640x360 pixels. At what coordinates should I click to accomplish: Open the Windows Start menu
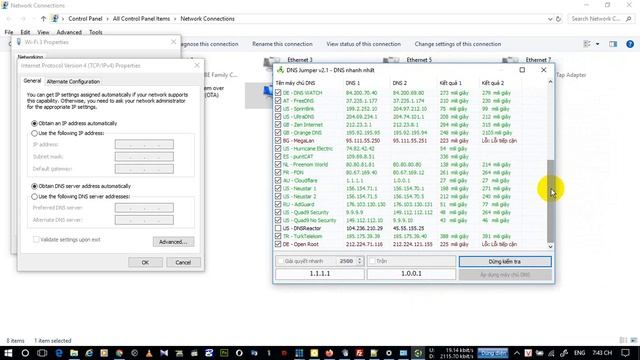click(8, 353)
